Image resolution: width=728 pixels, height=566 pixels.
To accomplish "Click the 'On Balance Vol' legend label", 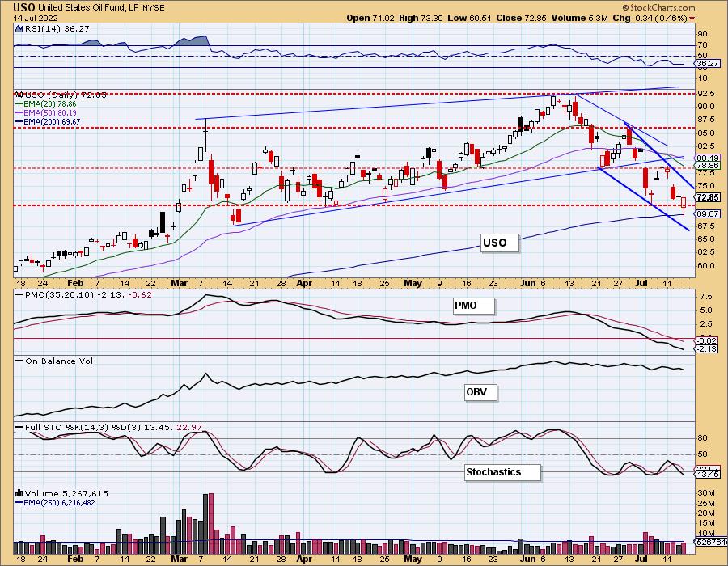I will [59, 361].
